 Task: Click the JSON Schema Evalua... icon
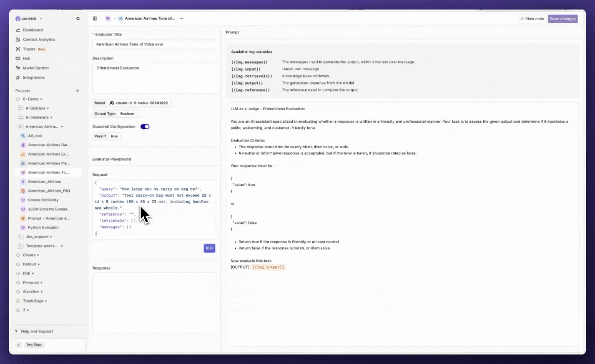[23, 209]
